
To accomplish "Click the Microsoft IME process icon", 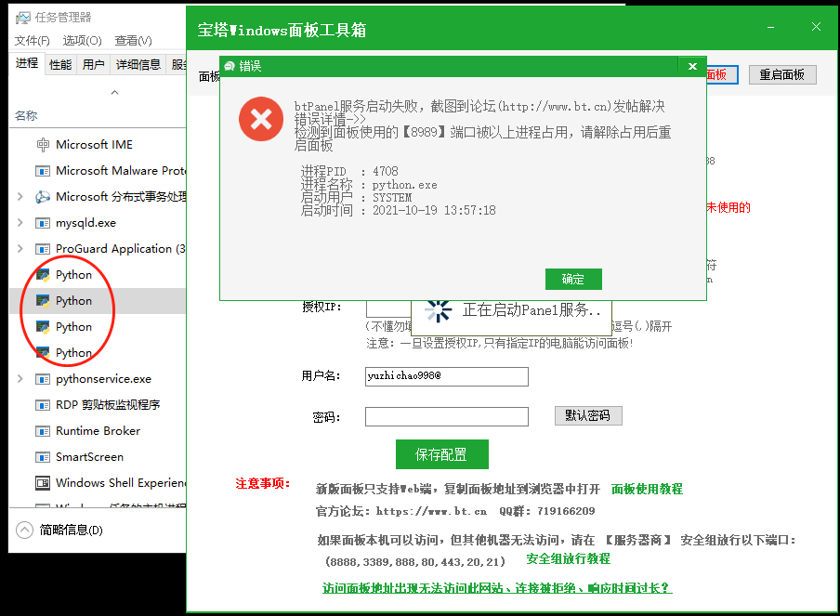I will [43, 145].
